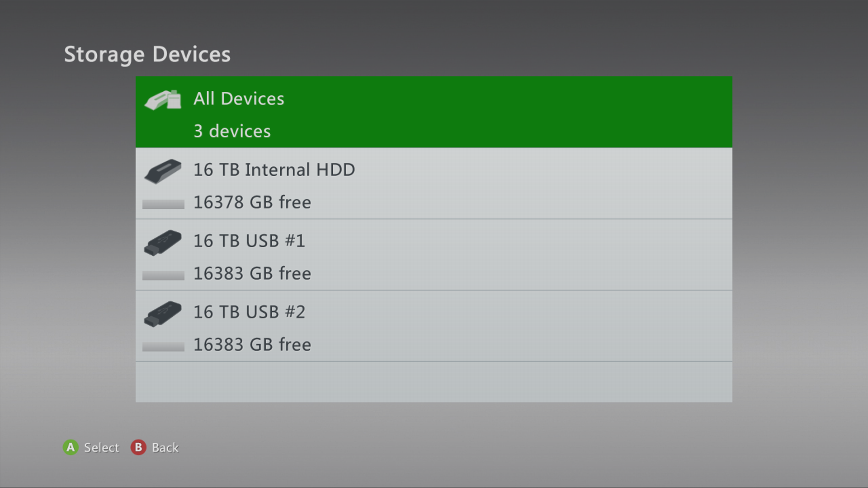Viewport: 868px width, 488px height.
Task: Click the USB #2 "16383 GB free" text
Action: [252, 345]
